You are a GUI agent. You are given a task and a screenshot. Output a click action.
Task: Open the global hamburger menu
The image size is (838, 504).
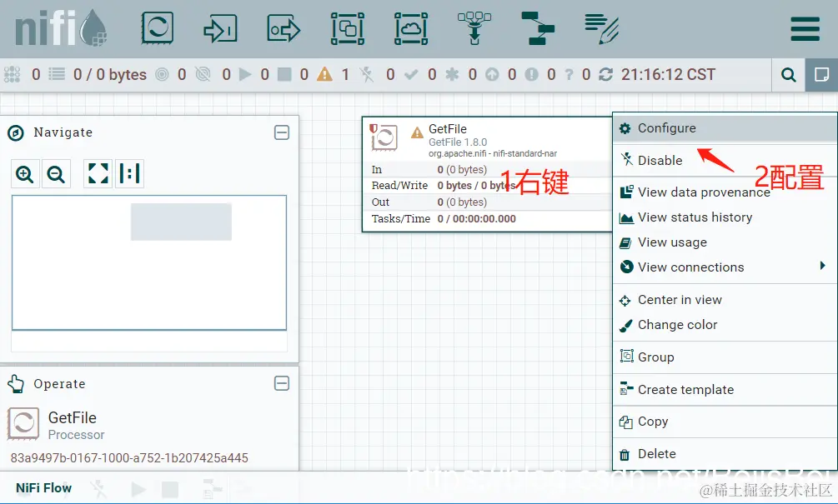point(805,29)
